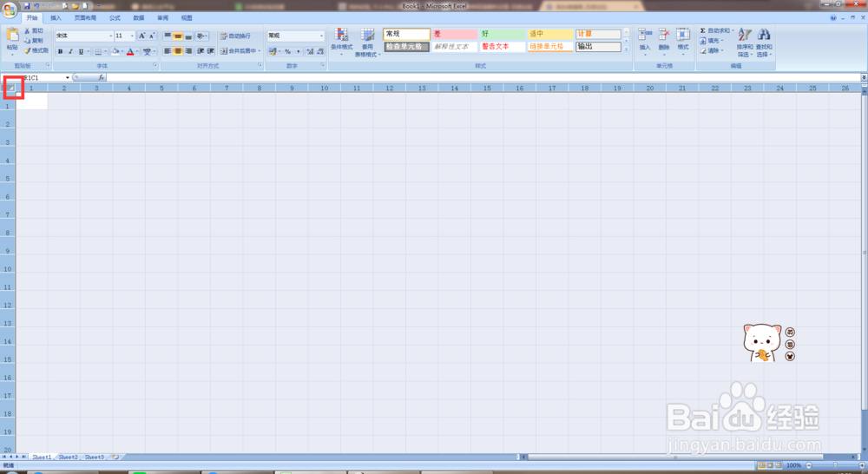Apply the 警告文本 warning text style
Screen dimensions: 868x474
click(x=502, y=47)
